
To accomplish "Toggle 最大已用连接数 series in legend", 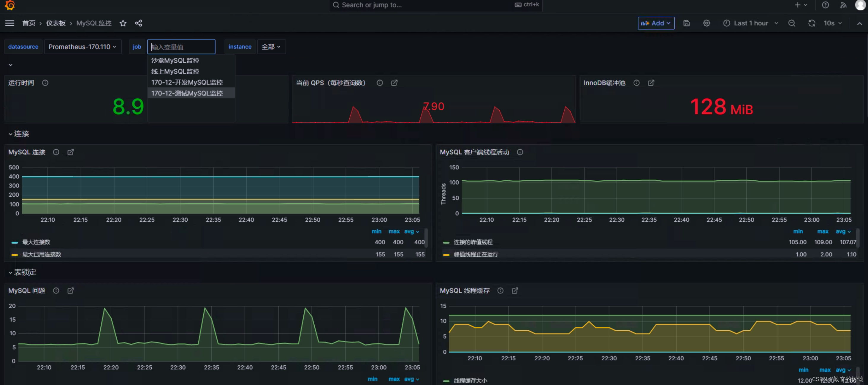I will (42, 254).
